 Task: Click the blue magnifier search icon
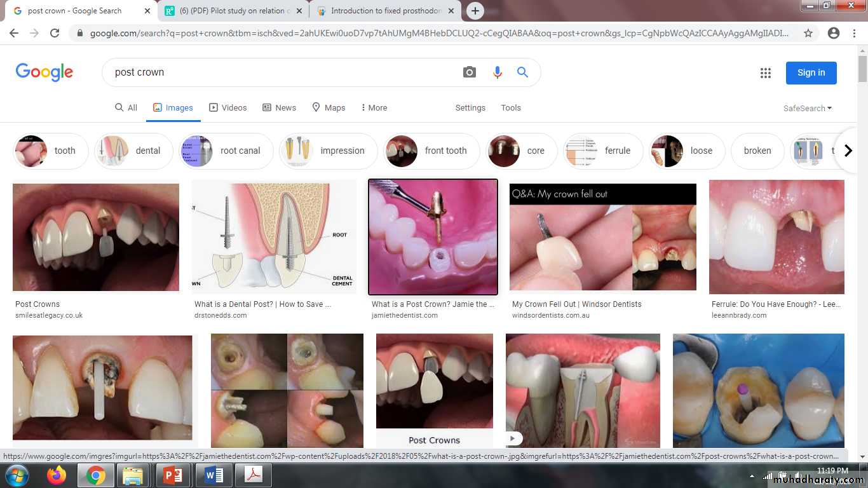pyautogui.click(x=522, y=72)
